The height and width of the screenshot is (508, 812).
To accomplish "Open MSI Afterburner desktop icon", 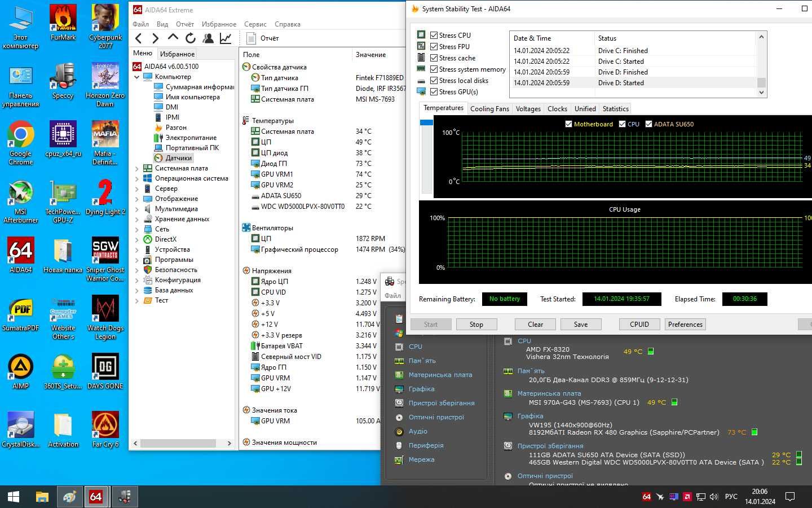I will pyautogui.click(x=21, y=201).
